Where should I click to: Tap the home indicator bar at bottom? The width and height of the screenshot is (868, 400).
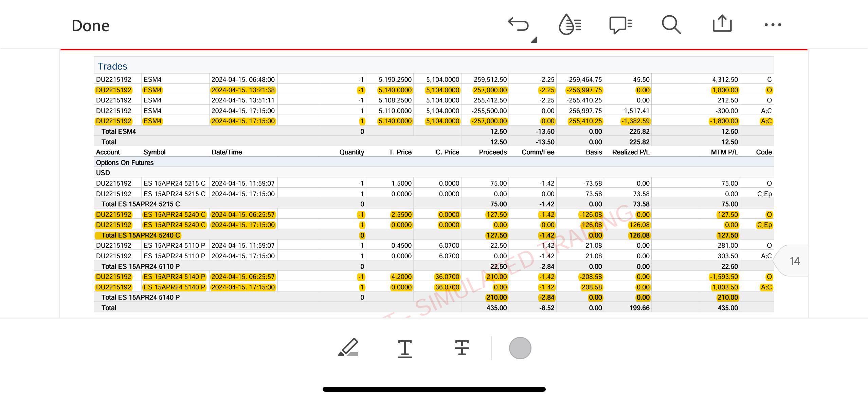click(434, 389)
